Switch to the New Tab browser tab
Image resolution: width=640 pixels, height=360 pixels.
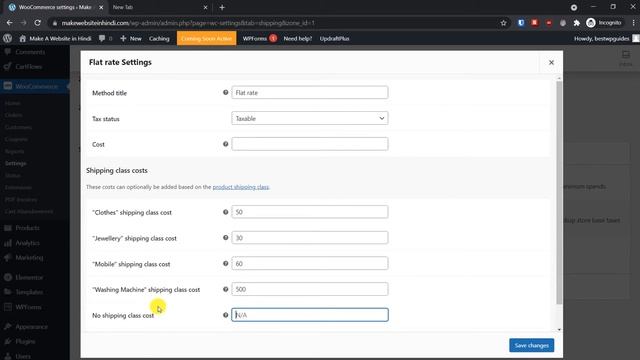159,7
